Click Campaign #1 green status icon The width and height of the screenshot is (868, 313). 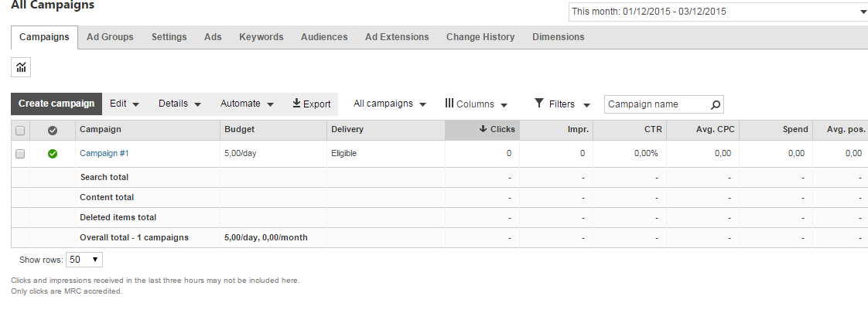point(53,154)
